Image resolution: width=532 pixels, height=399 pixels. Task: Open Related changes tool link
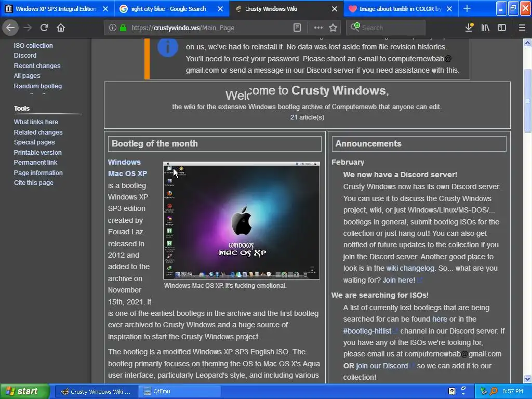38,132
